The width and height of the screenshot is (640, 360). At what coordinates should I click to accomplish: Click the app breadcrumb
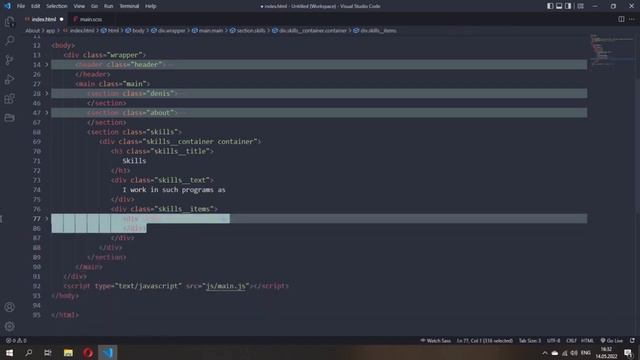point(51,31)
